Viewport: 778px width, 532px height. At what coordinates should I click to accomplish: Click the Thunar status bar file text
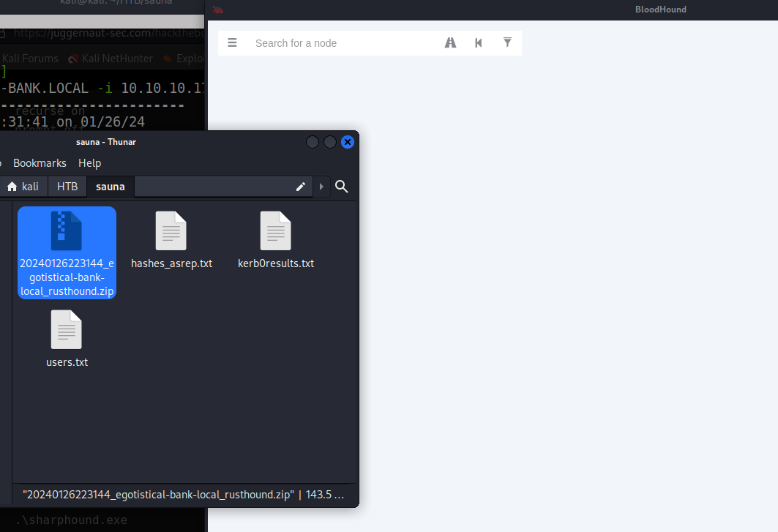[183, 495]
